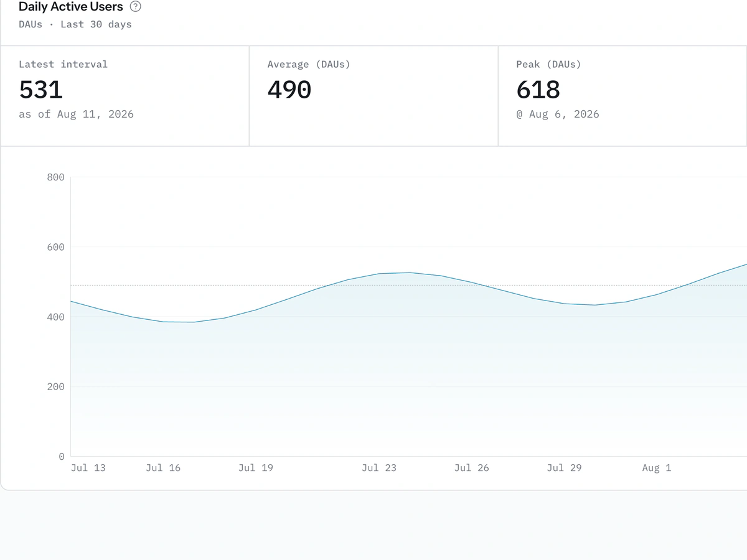The height and width of the screenshot is (560, 747).
Task: Click the Jul 26 x-axis label
Action: (472, 468)
